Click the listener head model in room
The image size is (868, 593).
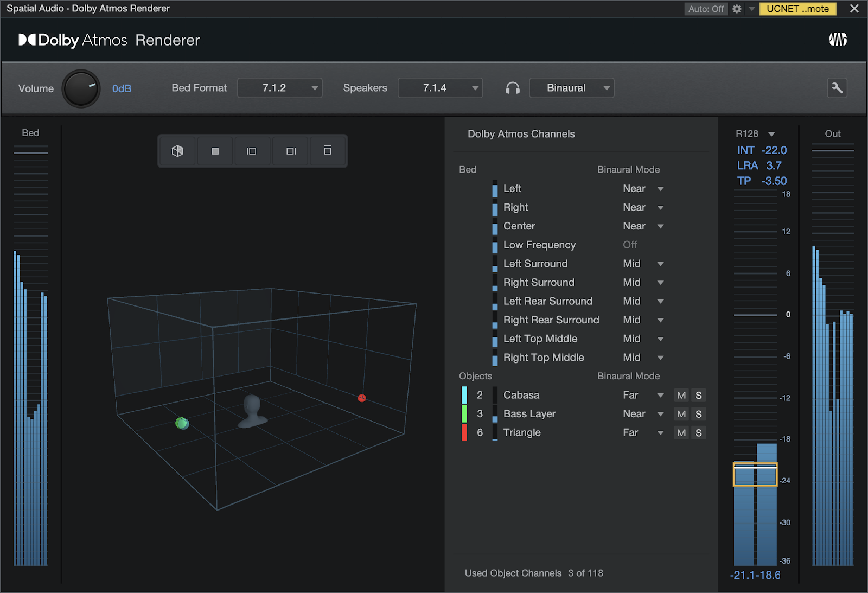252,411
